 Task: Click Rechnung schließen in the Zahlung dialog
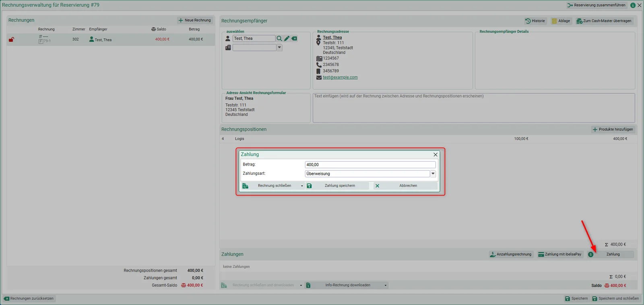(270, 186)
